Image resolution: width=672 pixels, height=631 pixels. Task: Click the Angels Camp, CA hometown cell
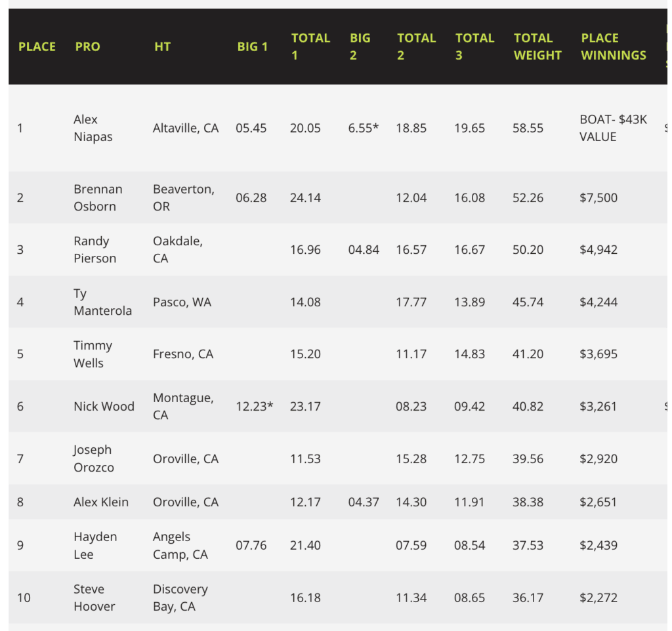coord(180,545)
